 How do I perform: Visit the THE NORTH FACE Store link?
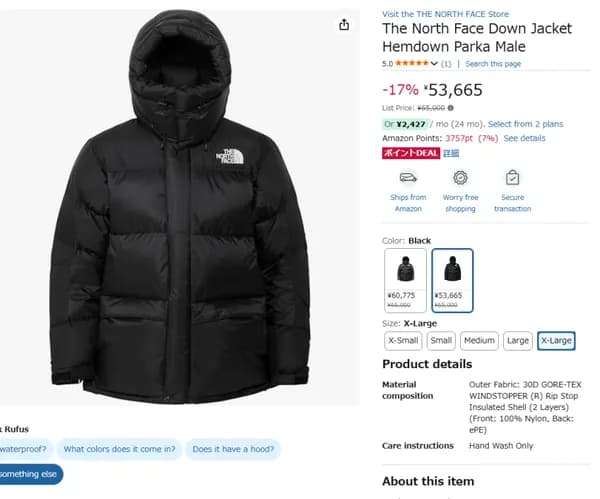click(445, 13)
